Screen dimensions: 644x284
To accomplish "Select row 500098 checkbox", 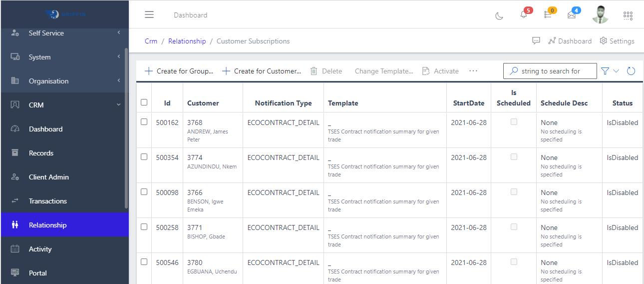I will point(144,191).
